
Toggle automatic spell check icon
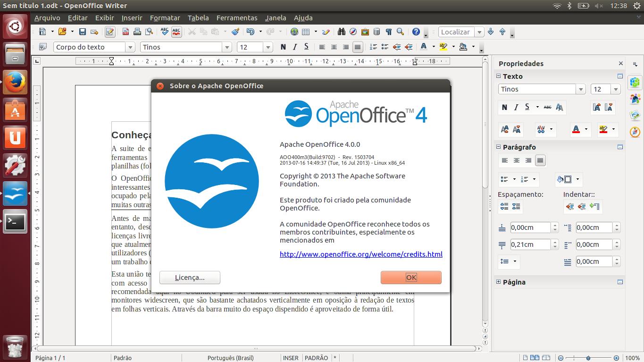point(176,32)
